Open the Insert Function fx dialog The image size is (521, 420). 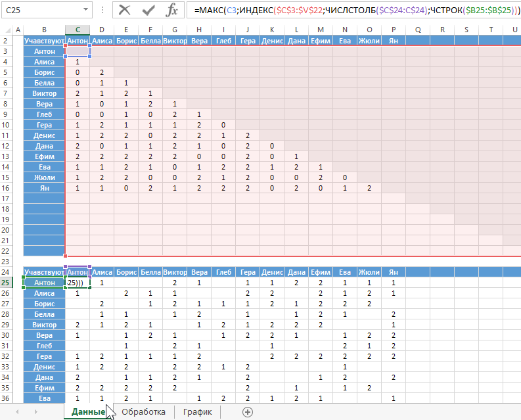(x=171, y=11)
